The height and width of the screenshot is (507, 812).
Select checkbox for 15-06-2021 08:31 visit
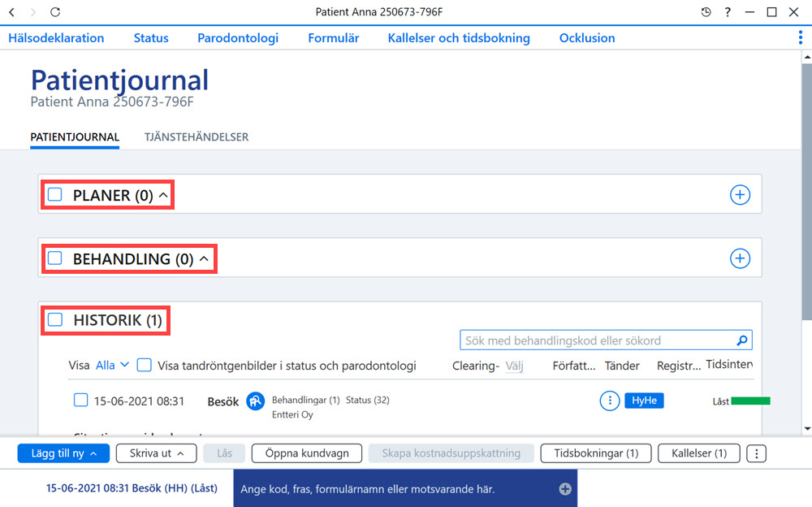(80, 401)
